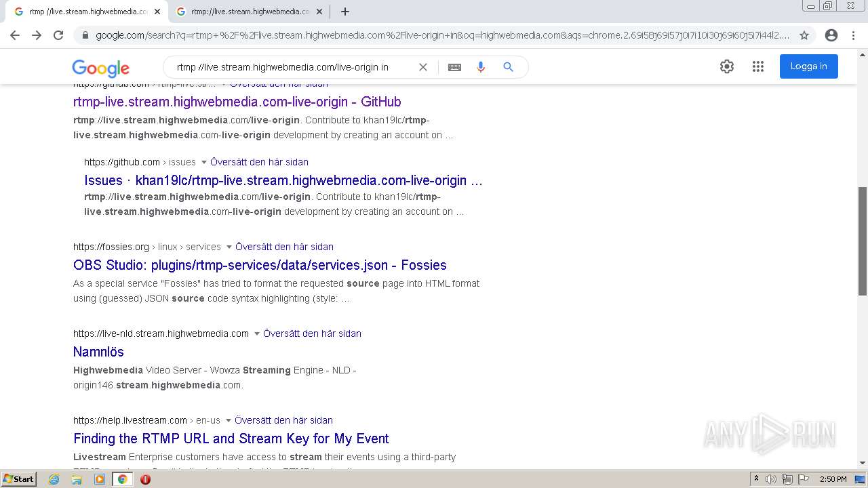Image resolution: width=868 pixels, height=488 pixels.
Task: Switch to the second rtmp tab
Action: pyautogui.click(x=248, y=12)
